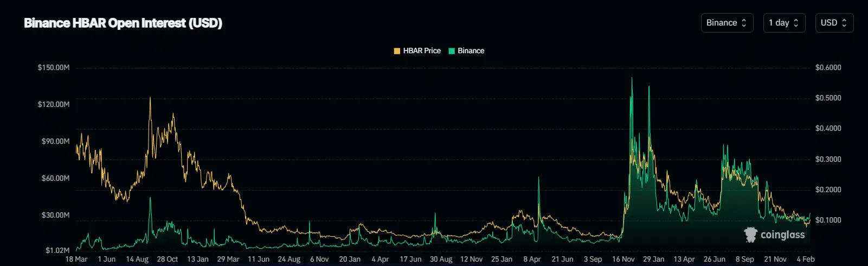
Task: Click the 4 Feb date label
Action: pos(805,259)
